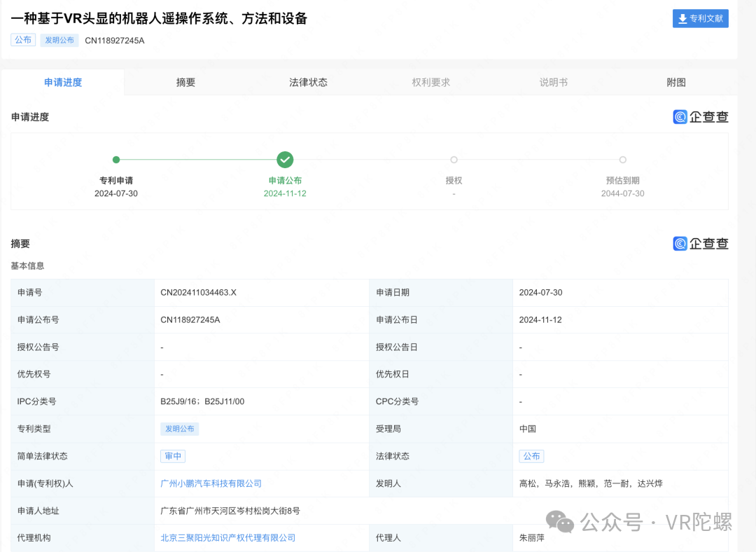Select 中国 in the 受理局 row

pos(528,429)
